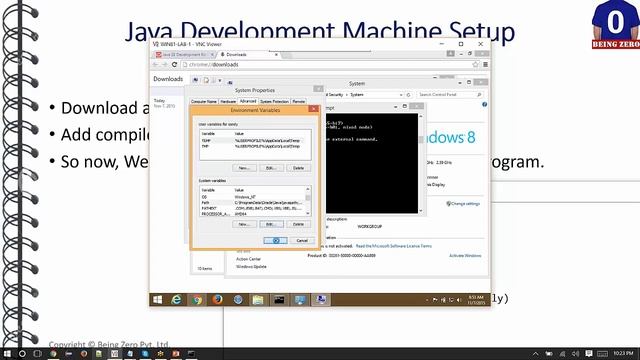Open the System window taskbar icon
The width and height of the screenshot is (640, 360).
tap(300, 300)
